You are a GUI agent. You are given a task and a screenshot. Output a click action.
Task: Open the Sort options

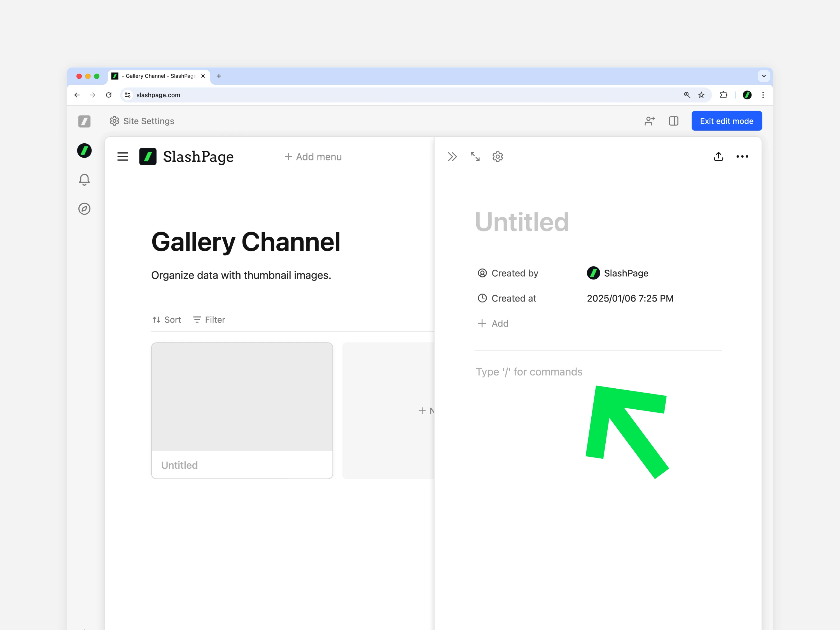tap(167, 320)
